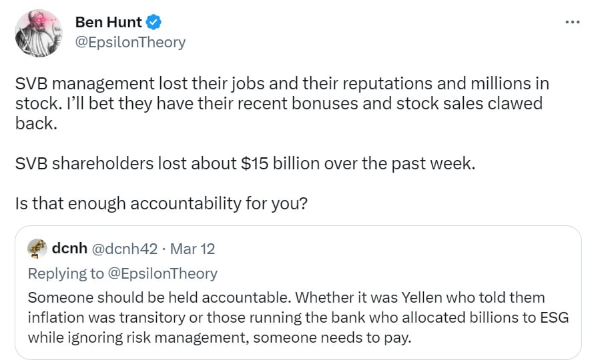Image resolution: width=594 pixels, height=364 pixels.
Task: Click the "SVB shareholders lost about $15 billion" line
Action: [x=245, y=163]
